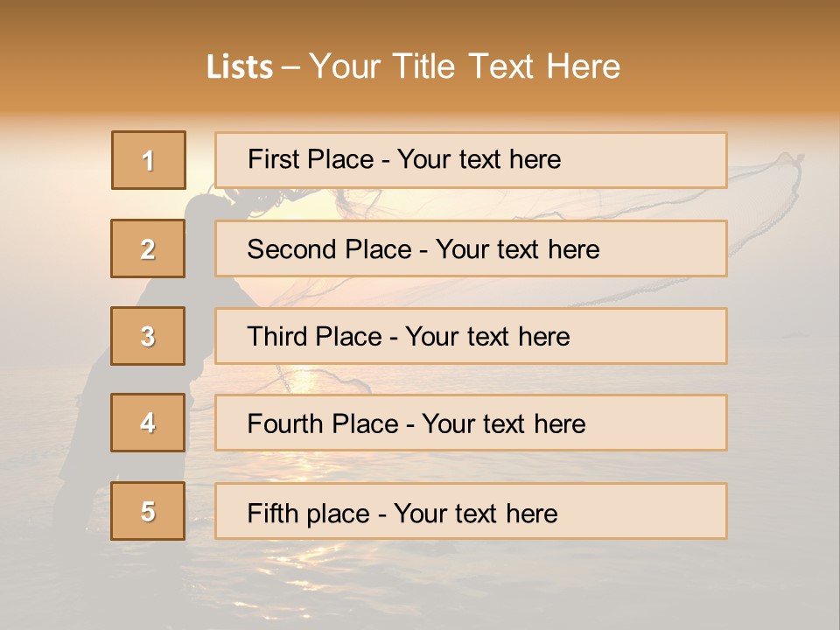Click the word "Fifth" in the list
The height and width of the screenshot is (630, 840).
[273, 513]
